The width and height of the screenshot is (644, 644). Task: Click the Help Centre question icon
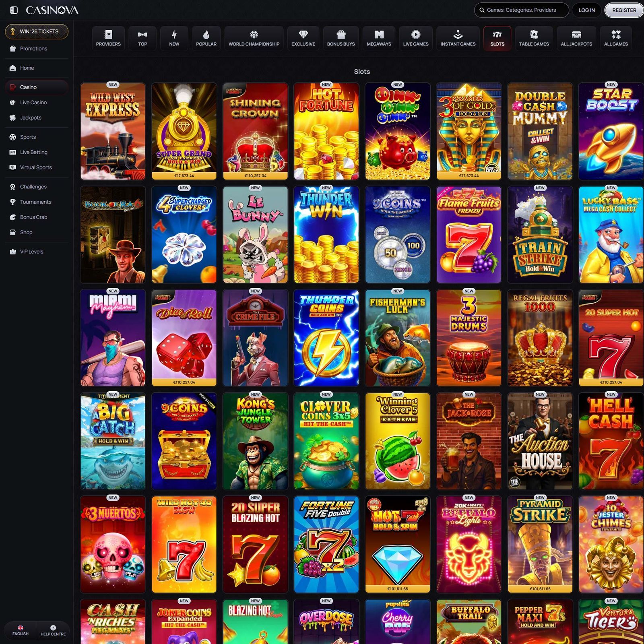pos(53,627)
